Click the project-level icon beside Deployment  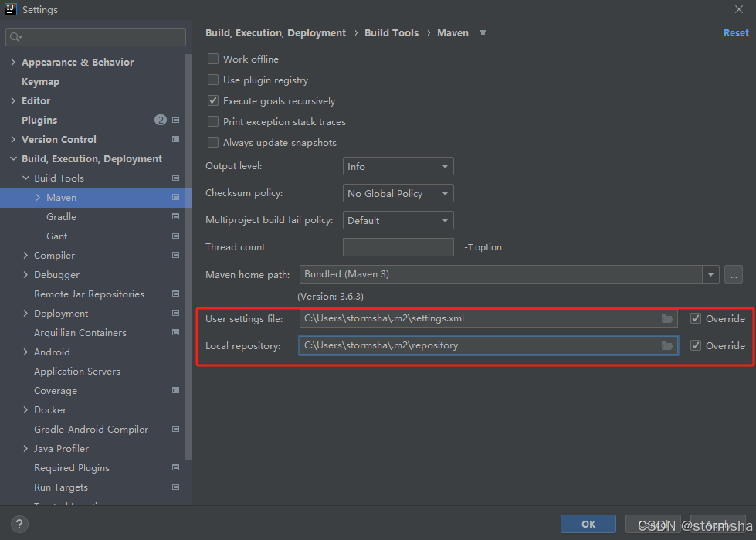tap(175, 313)
